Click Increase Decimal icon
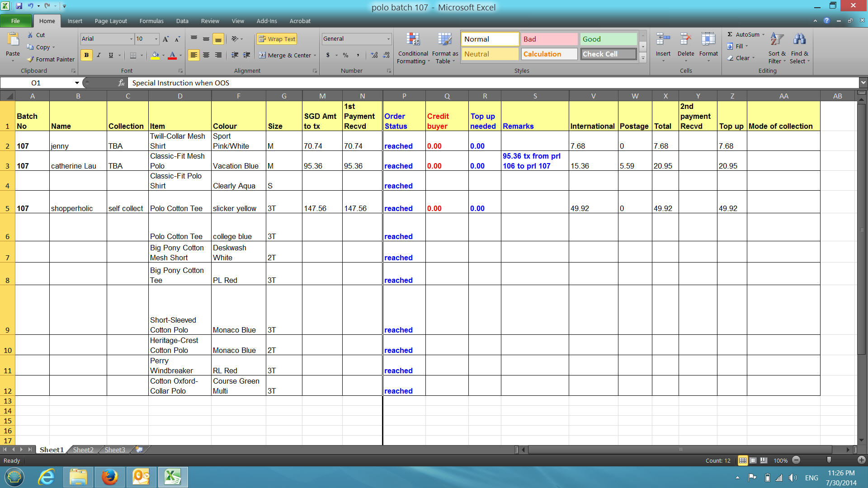The width and height of the screenshot is (868, 488). [x=374, y=55]
